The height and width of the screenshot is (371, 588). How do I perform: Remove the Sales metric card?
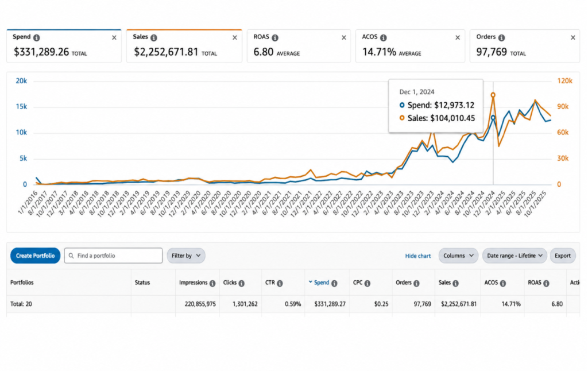(x=235, y=37)
